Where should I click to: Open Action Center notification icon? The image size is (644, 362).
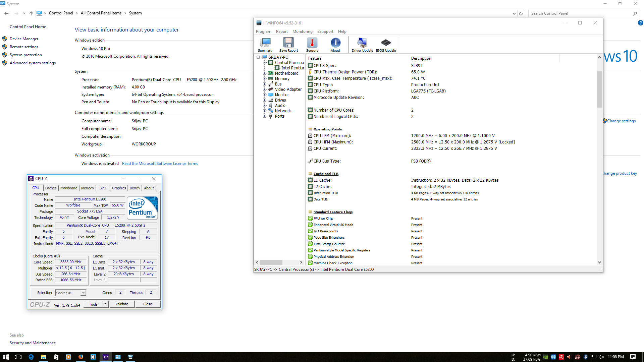(633, 357)
